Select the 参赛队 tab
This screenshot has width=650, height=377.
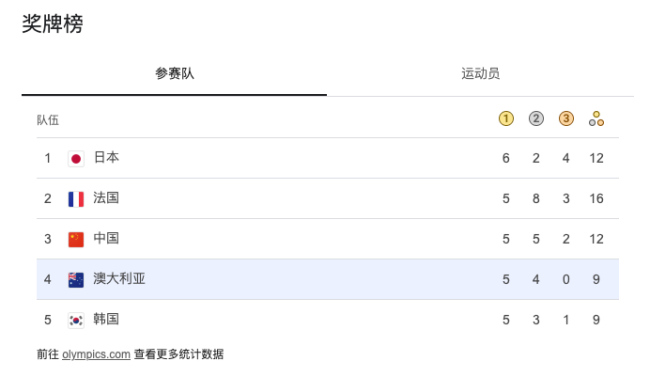pos(175,74)
